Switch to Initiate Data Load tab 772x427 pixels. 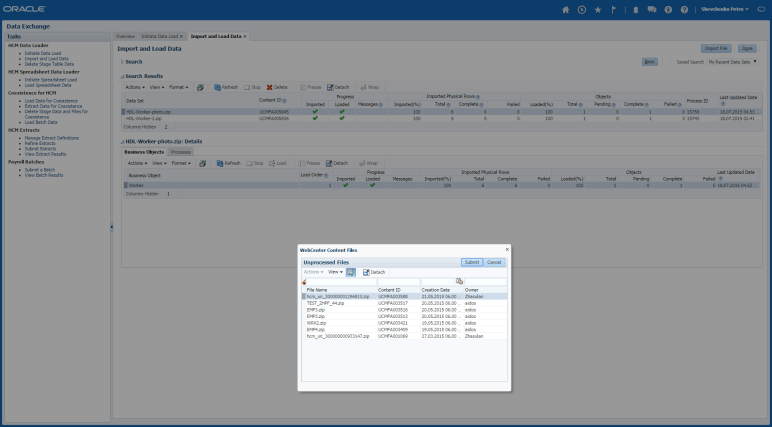160,36
